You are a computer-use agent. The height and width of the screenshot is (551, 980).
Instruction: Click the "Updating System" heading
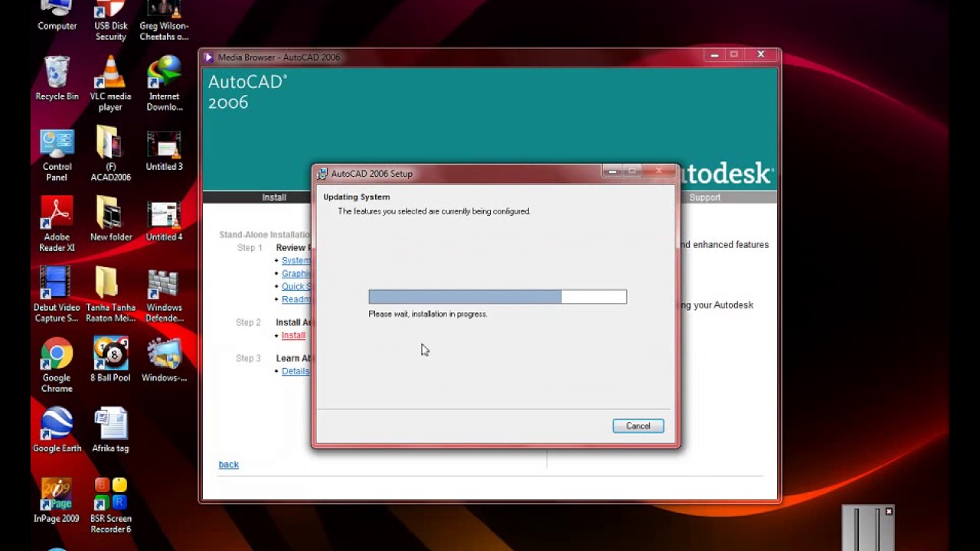356,197
